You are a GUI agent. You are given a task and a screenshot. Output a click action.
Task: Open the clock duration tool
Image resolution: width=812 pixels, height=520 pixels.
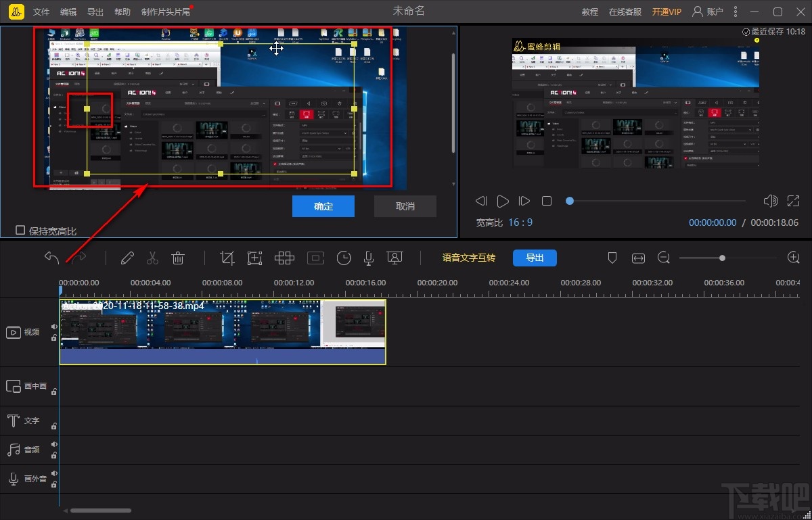(344, 258)
